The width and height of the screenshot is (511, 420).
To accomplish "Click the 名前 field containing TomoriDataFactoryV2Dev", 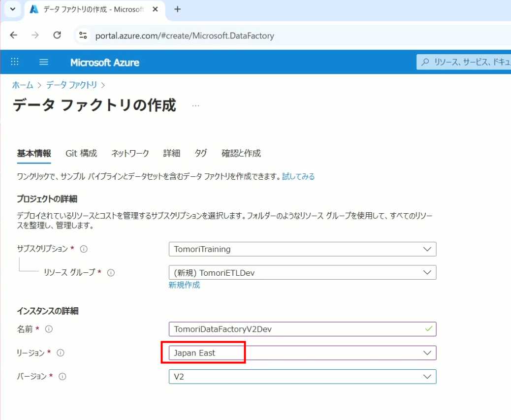I will (x=295, y=329).
